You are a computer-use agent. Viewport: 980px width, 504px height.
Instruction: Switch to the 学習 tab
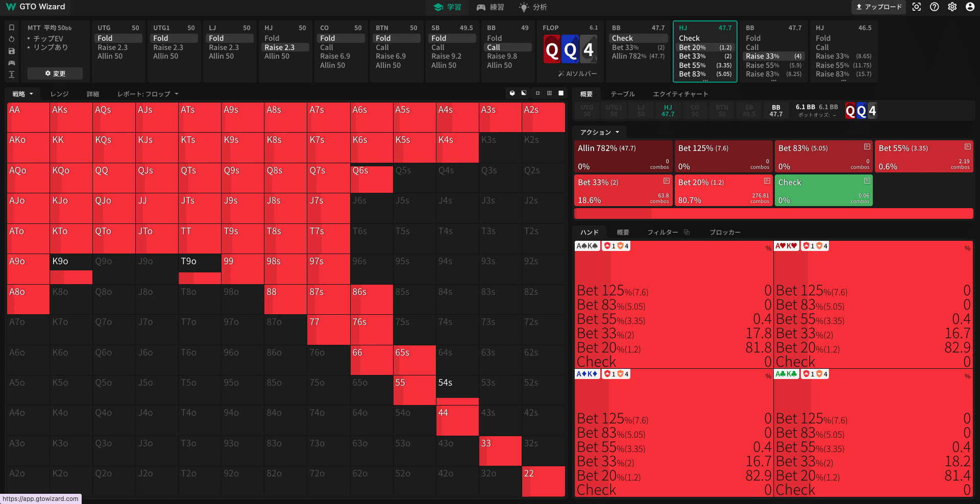[448, 7]
